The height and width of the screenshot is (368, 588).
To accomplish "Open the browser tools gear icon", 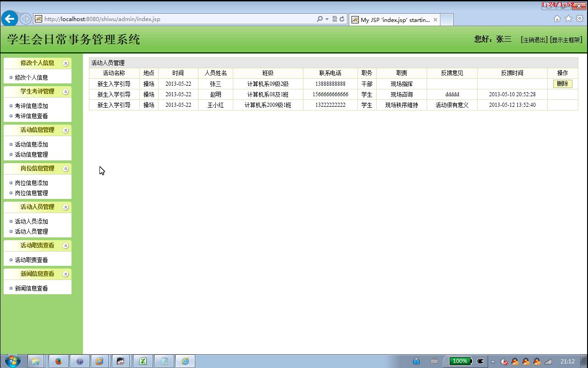I will click(580, 19).
